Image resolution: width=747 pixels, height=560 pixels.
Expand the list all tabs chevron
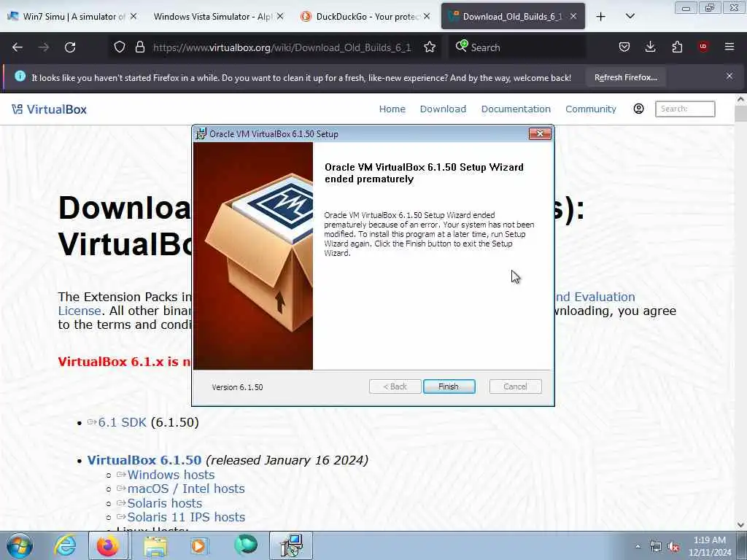[630, 16]
